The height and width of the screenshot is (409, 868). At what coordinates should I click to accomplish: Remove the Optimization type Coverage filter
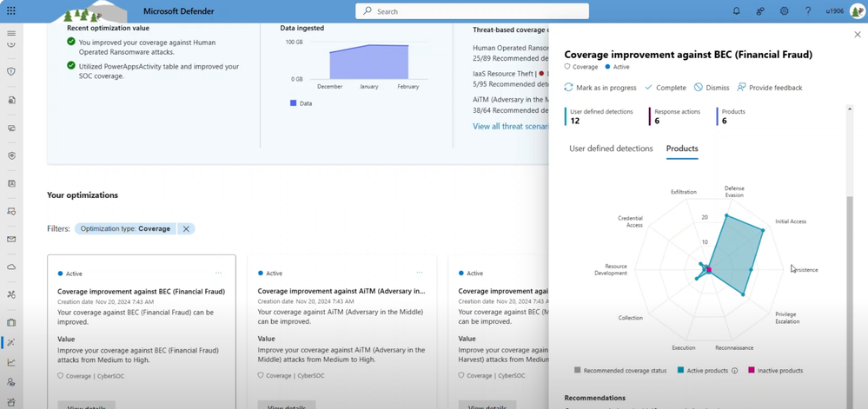click(x=186, y=228)
